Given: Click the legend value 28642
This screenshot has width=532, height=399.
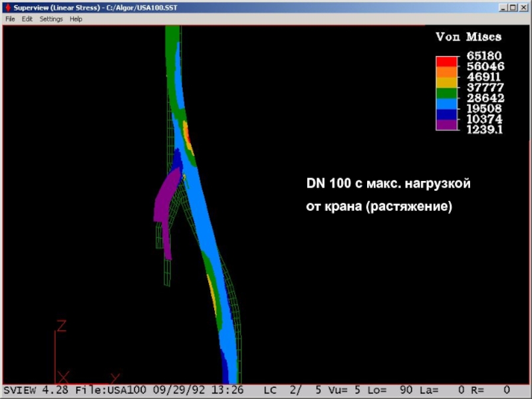Looking at the screenshot, I should pos(485,98).
